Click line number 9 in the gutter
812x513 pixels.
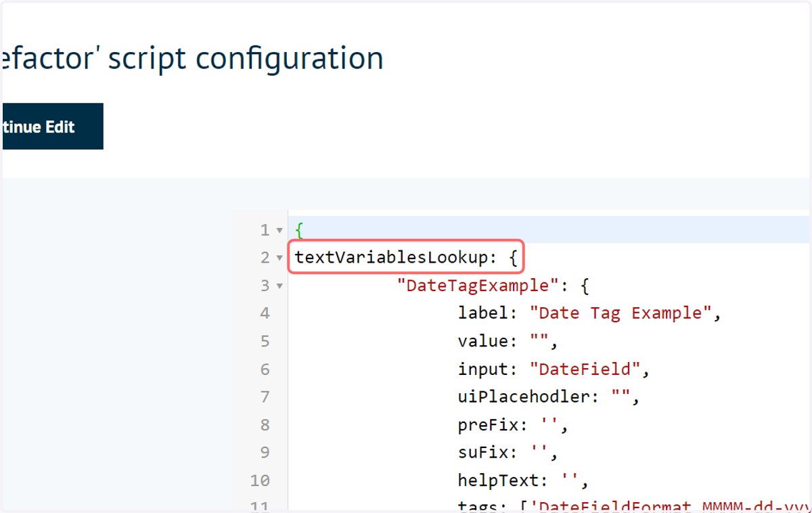[x=265, y=452]
